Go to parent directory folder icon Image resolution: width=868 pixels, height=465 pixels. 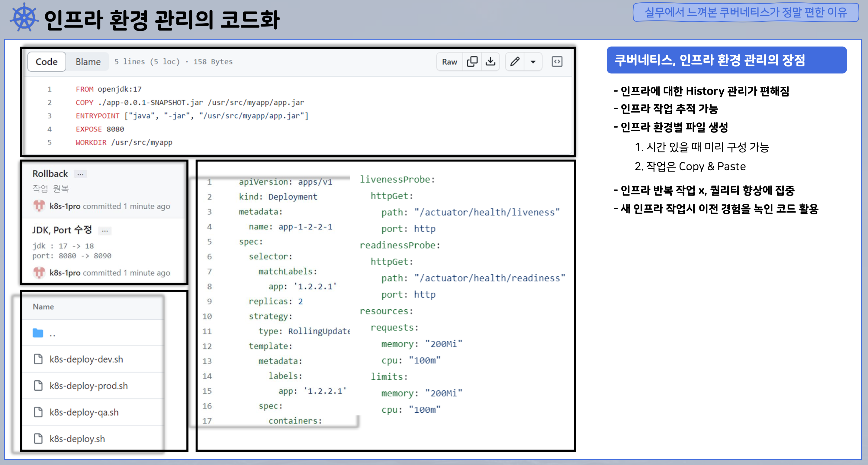[38, 333]
